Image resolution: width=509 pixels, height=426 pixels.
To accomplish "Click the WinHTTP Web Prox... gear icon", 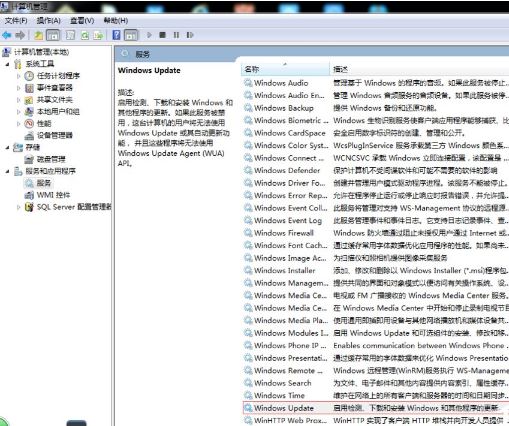I will 248,420.
